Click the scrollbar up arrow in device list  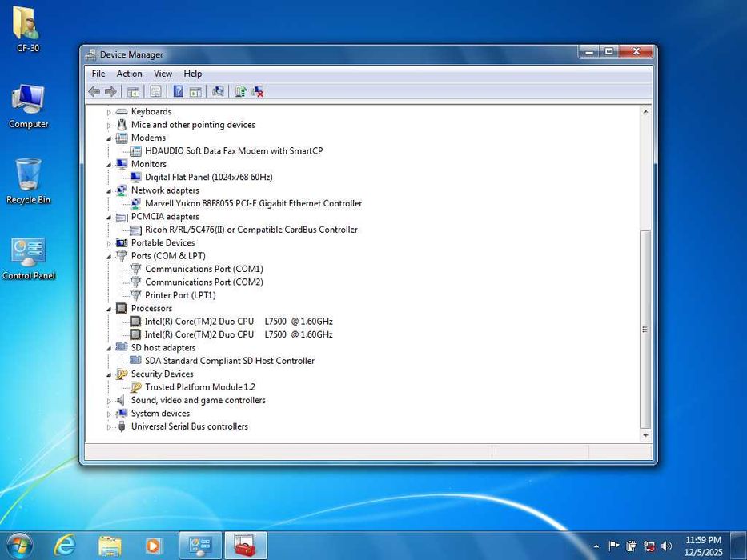pos(645,112)
